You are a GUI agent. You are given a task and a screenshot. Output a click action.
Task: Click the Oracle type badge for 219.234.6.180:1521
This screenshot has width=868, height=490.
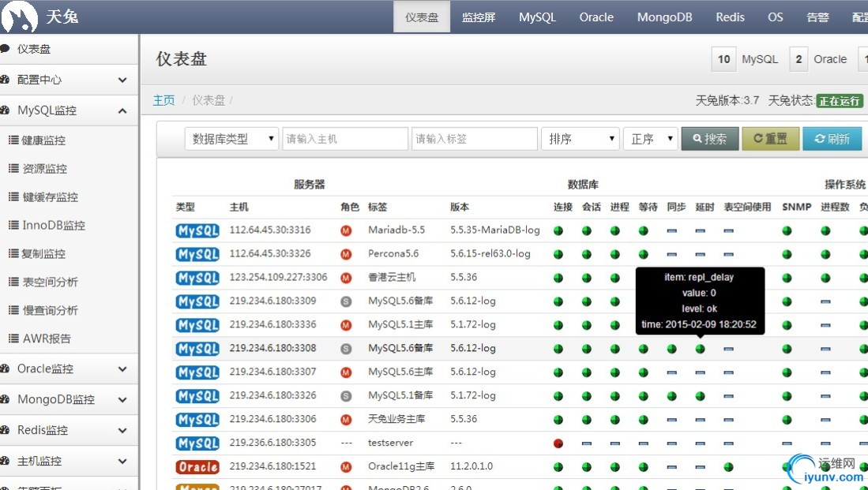click(x=197, y=467)
